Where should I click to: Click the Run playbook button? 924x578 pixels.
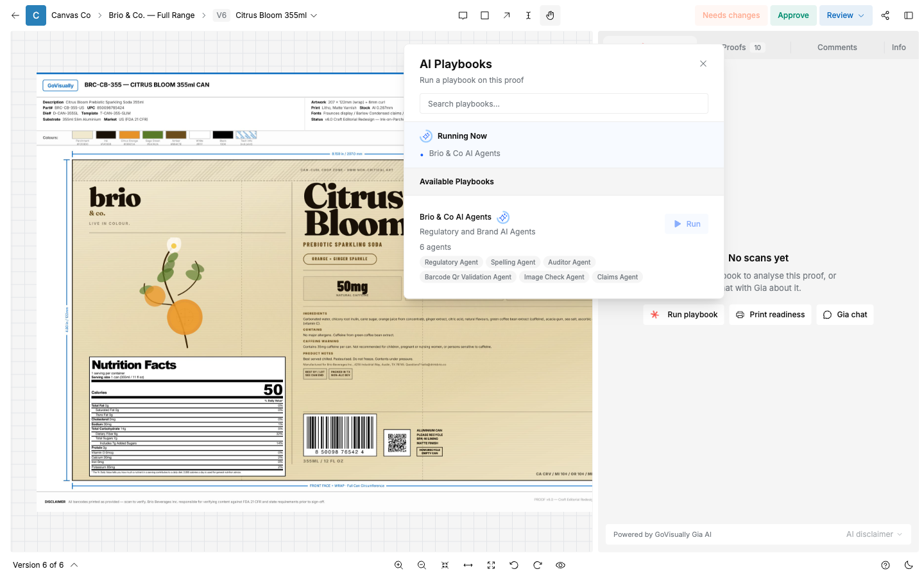(684, 315)
